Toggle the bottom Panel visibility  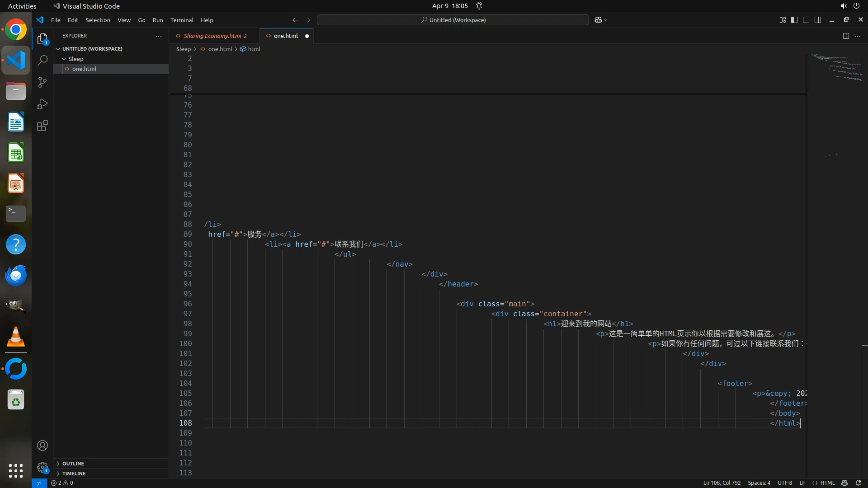pos(806,20)
